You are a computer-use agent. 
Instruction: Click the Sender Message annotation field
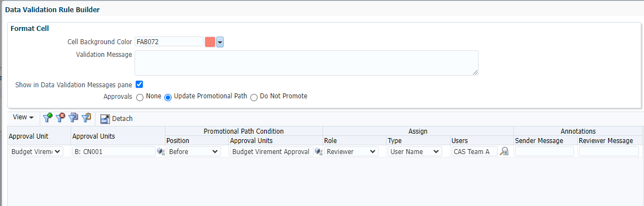(x=545, y=151)
